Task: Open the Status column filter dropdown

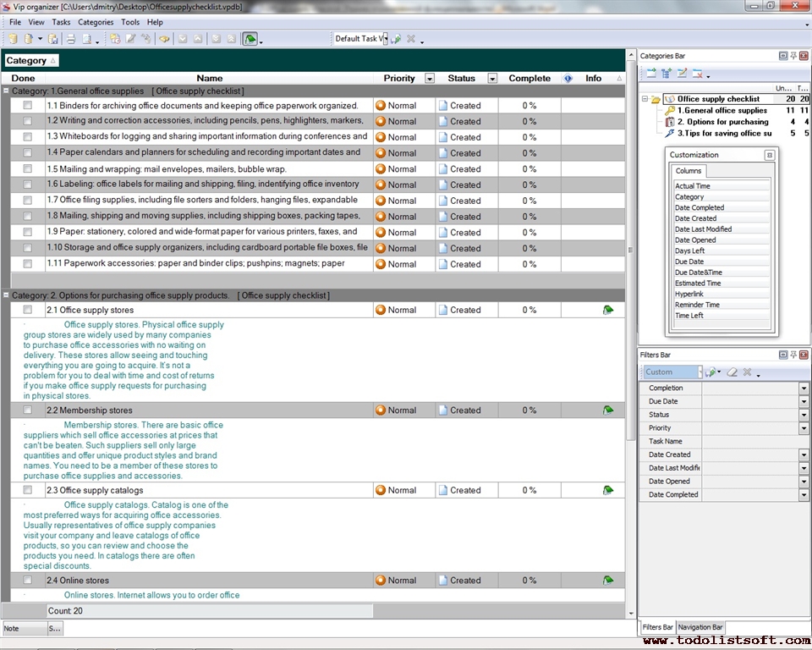Action: tap(492, 78)
